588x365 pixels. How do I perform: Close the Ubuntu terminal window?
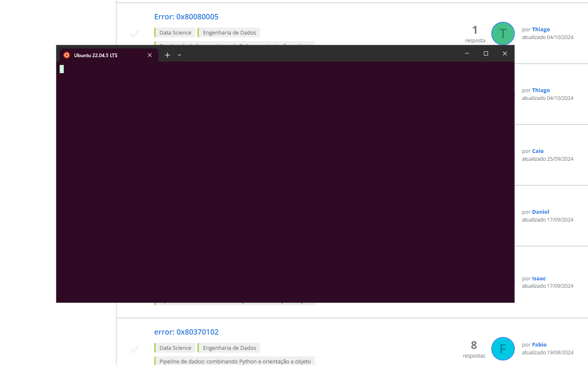[505, 53]
